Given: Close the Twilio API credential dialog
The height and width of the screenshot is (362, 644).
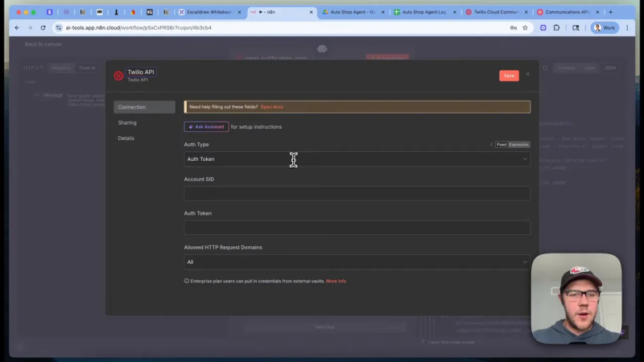Looking at the screenshot, I should coord(527,74).
